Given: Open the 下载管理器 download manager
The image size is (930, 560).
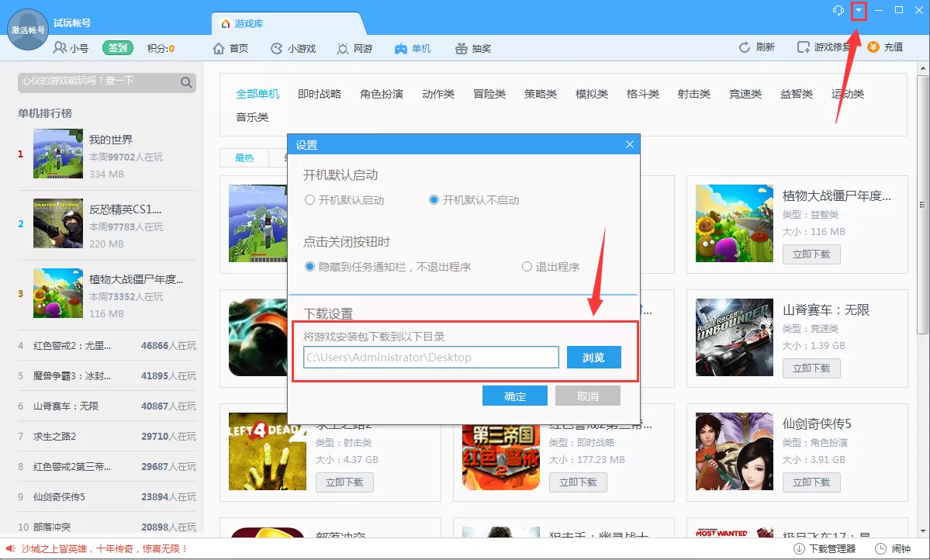Looking at the screenshot, I should (825, 548).
